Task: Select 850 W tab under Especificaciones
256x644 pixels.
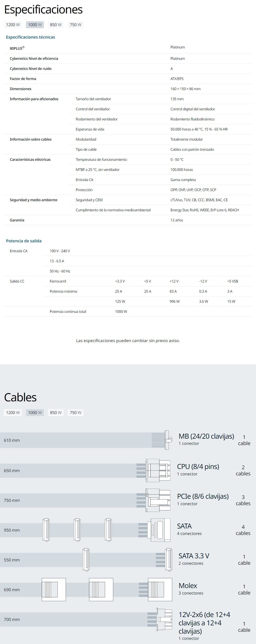Action: (x=56, y=25)
